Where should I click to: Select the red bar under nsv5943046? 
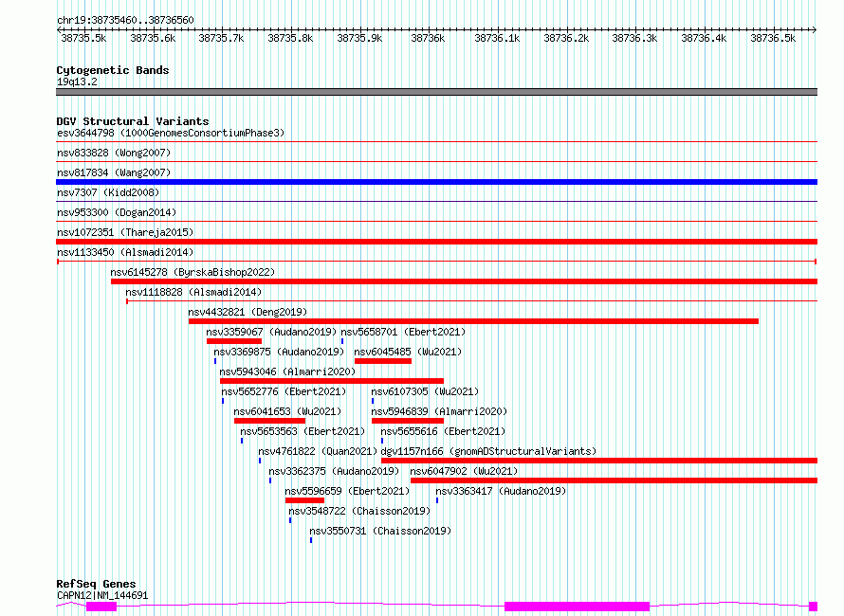click(x=332, y=381)
